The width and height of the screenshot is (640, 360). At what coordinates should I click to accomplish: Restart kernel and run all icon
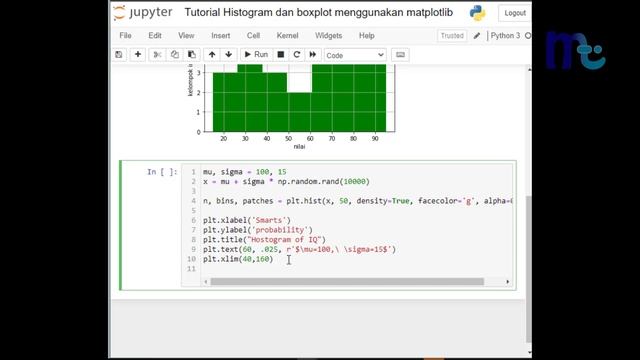tap(313, 55)
